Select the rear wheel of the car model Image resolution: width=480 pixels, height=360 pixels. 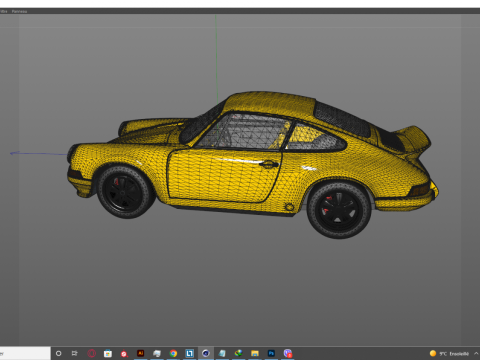[x=339, y=210]
